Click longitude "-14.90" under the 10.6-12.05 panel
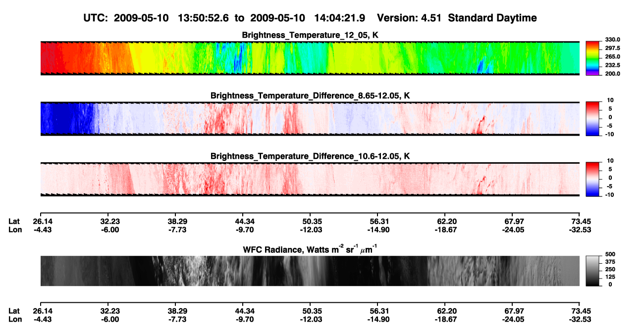644x330 pixels. (377, 230)
